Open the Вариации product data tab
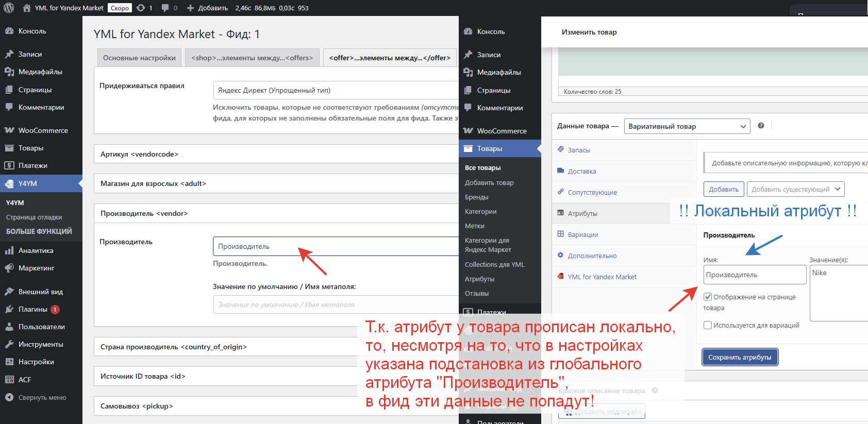Screen dimensions: 868x424 pyautogui.click(x=582, y=234)
